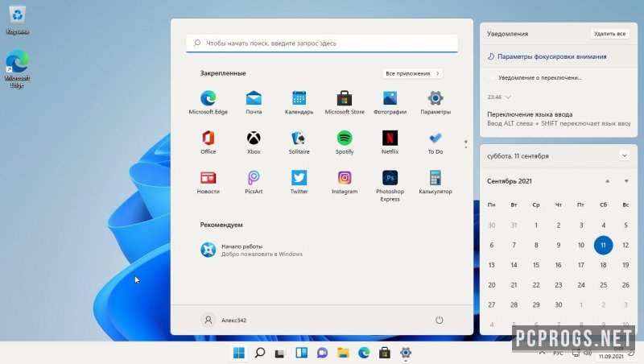The width and height of the screenshot is (644, 364).
Task: Go to next month with down arrow
Action: 626,181
